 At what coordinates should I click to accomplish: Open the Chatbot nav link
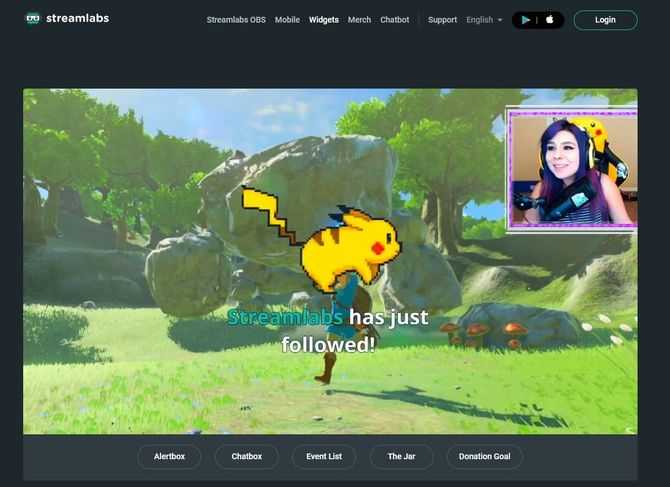click(394, 20)
